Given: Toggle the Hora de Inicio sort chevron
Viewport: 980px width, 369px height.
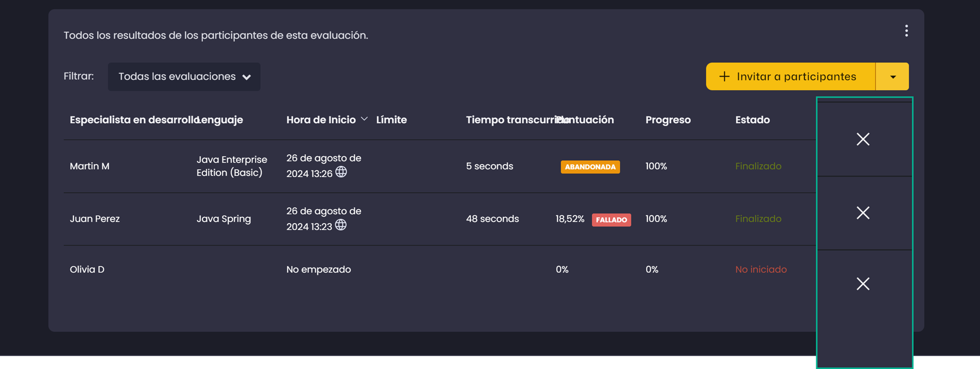Looking at the screenshot, I should click(x=364, y=119).
